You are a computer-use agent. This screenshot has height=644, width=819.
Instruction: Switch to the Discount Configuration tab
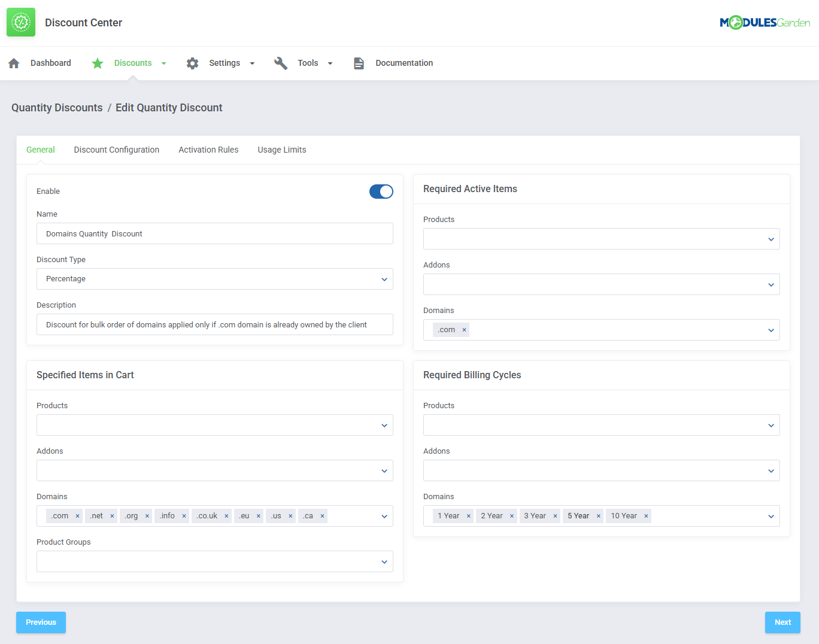click(116, 150)
